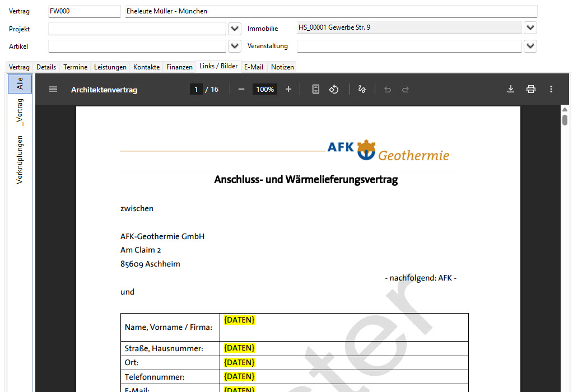Open the Veranstaltung dropdown list
The width and height of the screenshot is (573, 392).
pos(530,46)
